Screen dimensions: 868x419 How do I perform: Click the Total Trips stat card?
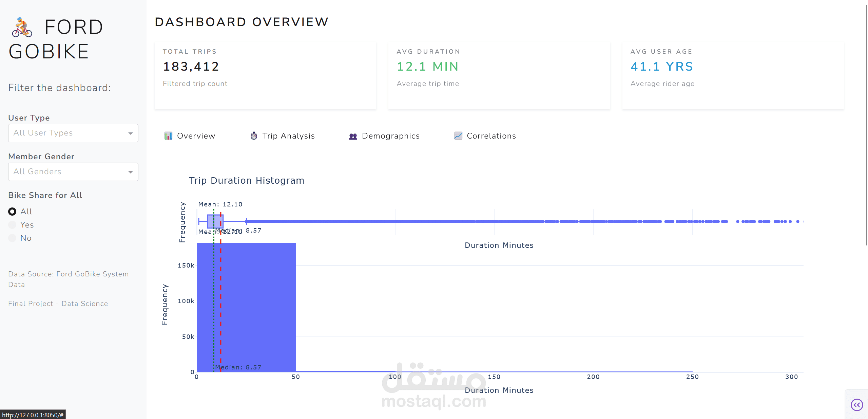pos(265,75)
